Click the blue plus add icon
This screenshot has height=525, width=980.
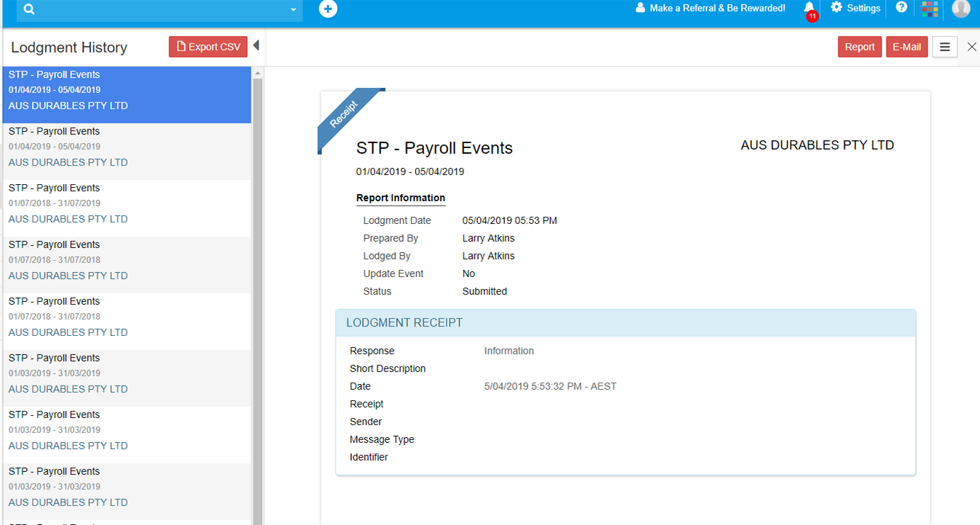328,9
